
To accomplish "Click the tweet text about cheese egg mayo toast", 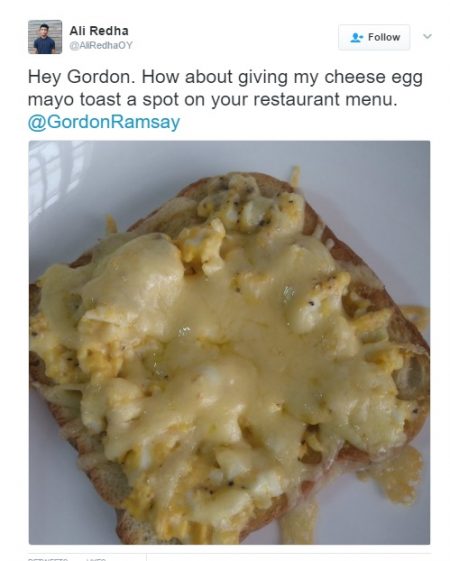I will [225, 88].
